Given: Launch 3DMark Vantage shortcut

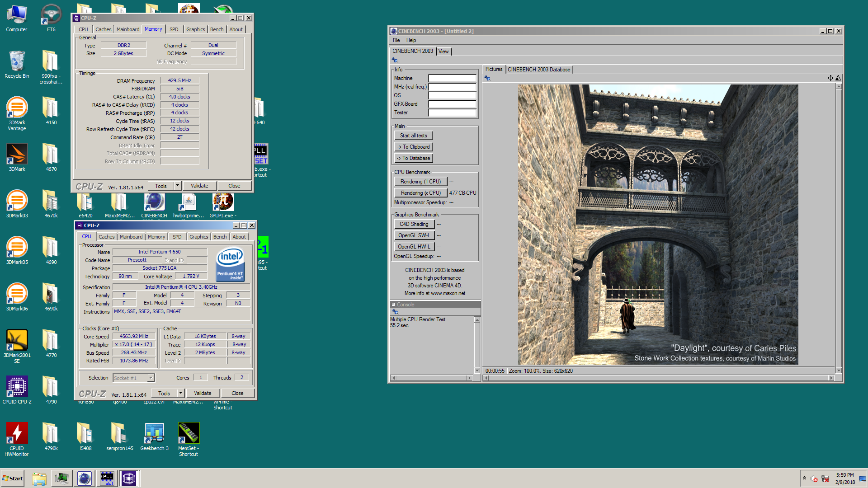Looking at the screenshot, I should pos(17,113).
